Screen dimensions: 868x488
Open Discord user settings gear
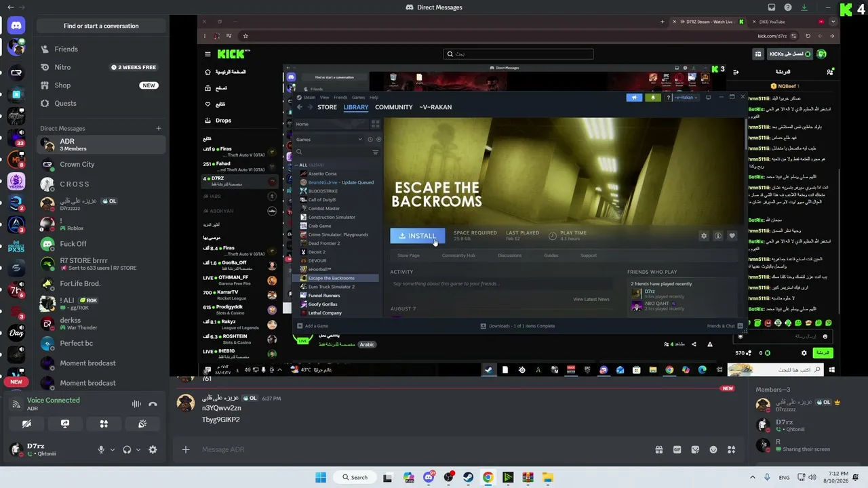[153, 449]
